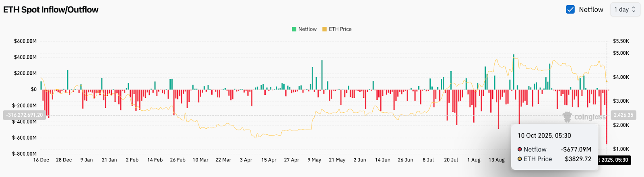The width and height of the screenshot is (644, 177).
Task: Click the 9 May date on the x-axis
Action: (x=314, y=160)
